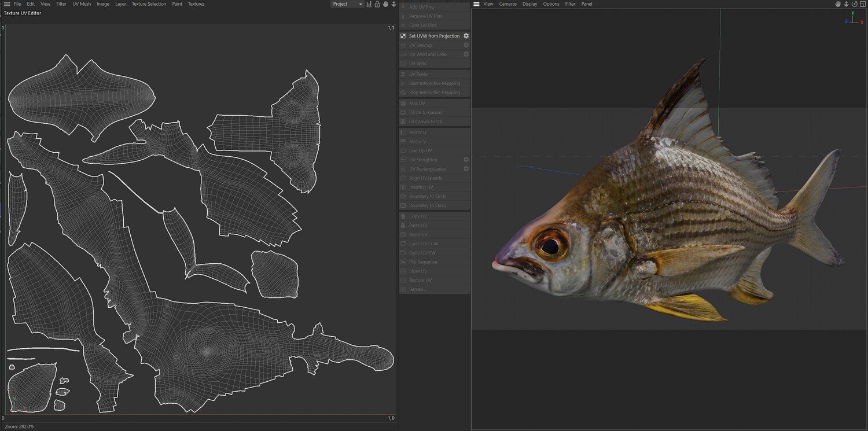The height and width of the screenshot is (431, 868).
Task: Click the Max UV icon
Action: tap(403, 103)
